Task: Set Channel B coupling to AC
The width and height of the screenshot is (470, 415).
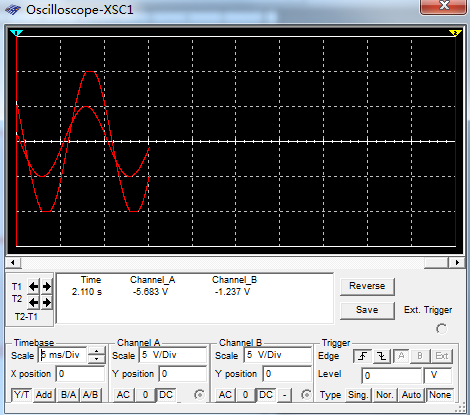Action: coord(225,395)
